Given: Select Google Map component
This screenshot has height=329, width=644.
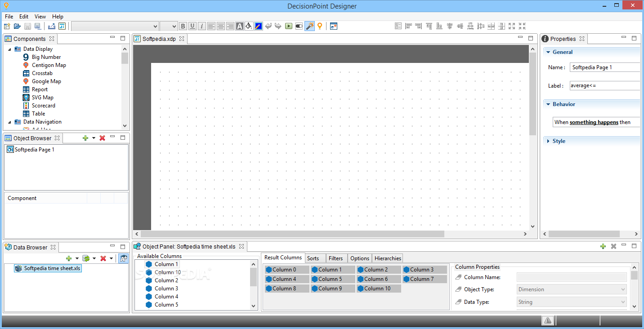Looking at the screenshot, I should tap(46, 81).
